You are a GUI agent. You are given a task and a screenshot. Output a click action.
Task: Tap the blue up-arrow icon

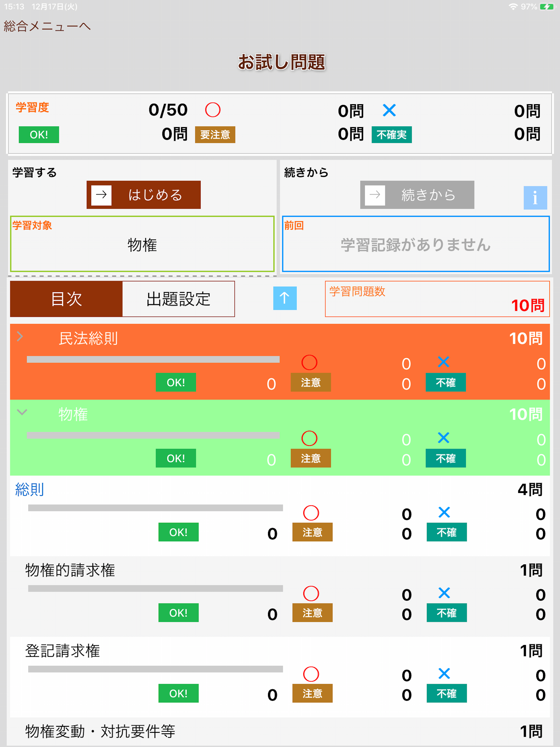(x=285, y=298)
